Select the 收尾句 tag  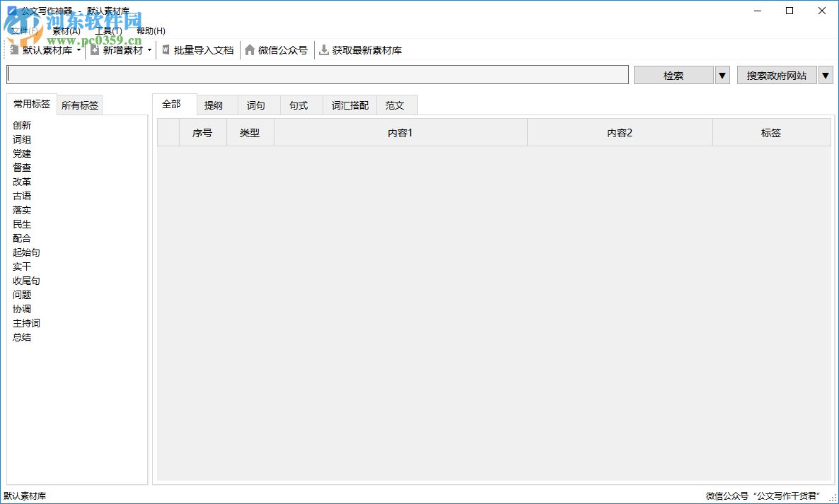(26, 281)
